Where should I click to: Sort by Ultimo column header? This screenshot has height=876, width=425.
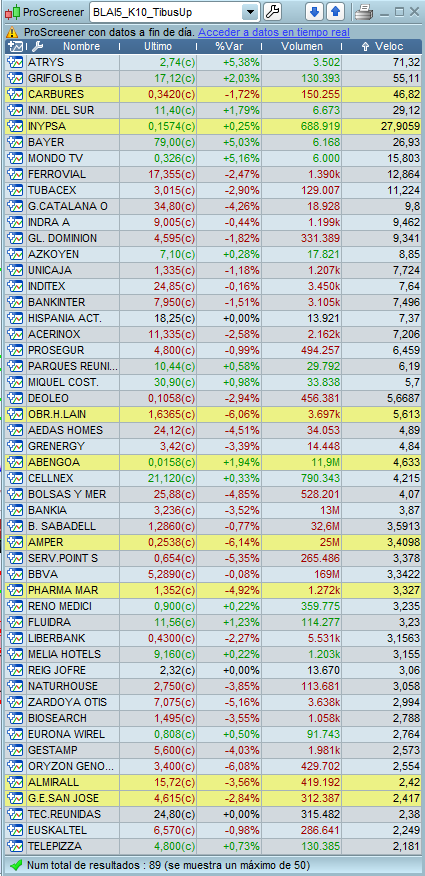pos(158,46)
